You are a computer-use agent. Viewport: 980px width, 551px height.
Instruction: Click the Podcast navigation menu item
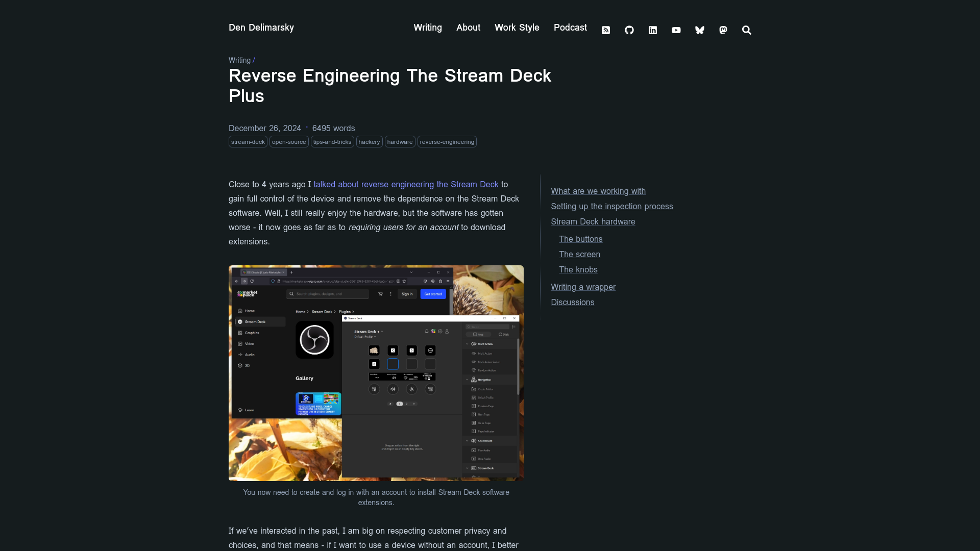(x=570, y=27)
